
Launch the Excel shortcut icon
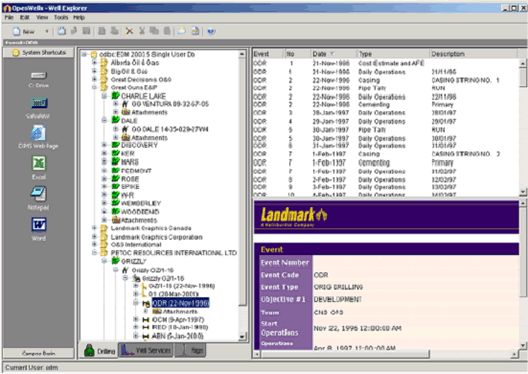(39, 164)
